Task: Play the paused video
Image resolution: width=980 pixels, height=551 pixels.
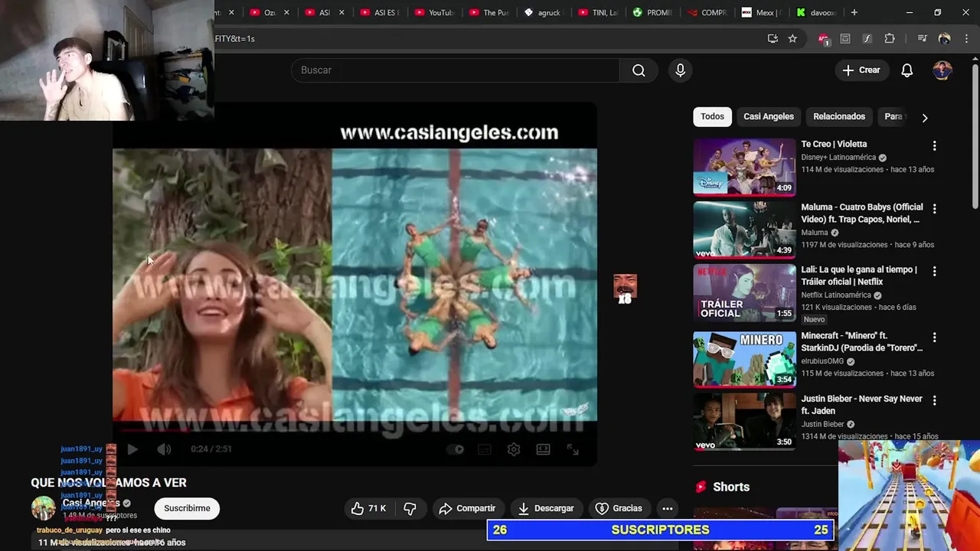Action: pyautogui.click(x=132, y=449)
